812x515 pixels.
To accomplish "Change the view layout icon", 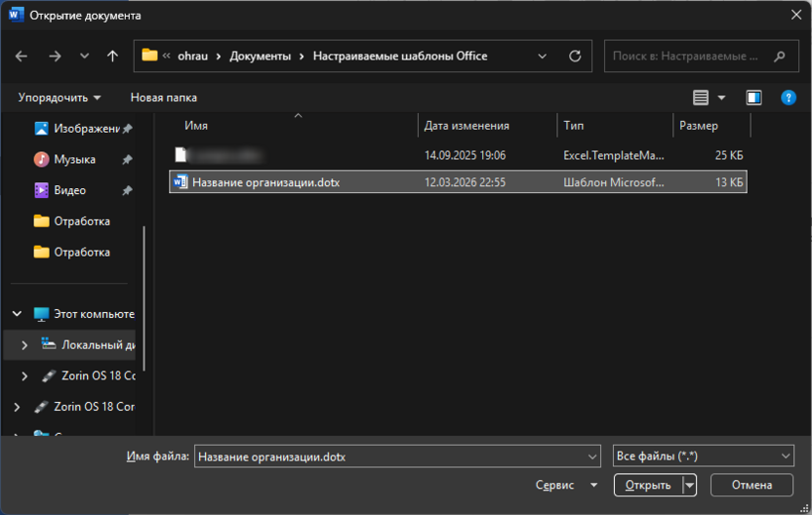I will 701,98.
